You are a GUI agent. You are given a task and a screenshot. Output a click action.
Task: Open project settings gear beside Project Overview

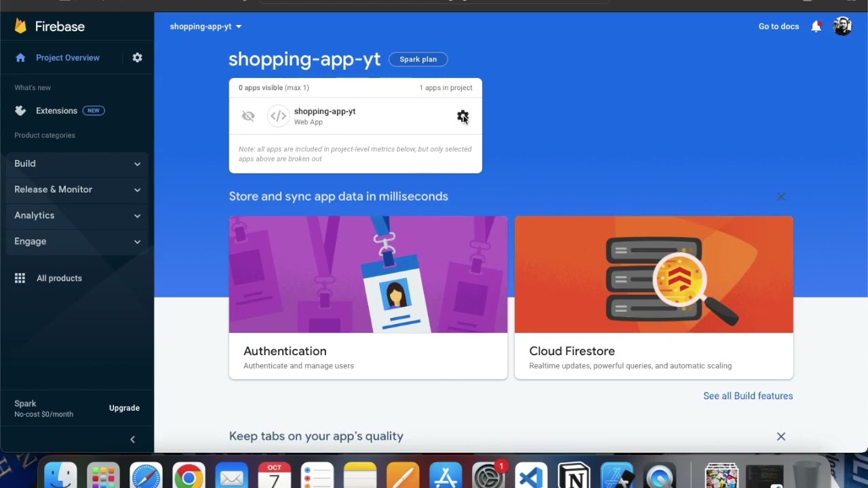click(137, 58)
